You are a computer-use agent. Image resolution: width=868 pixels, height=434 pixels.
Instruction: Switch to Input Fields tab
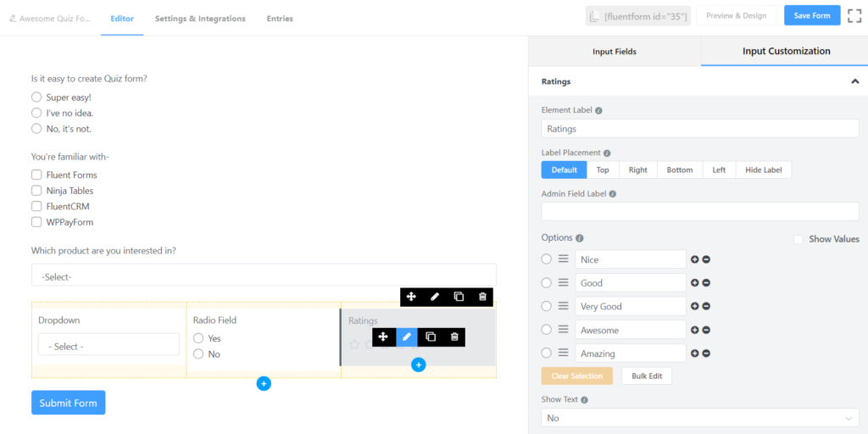(615, 52)
